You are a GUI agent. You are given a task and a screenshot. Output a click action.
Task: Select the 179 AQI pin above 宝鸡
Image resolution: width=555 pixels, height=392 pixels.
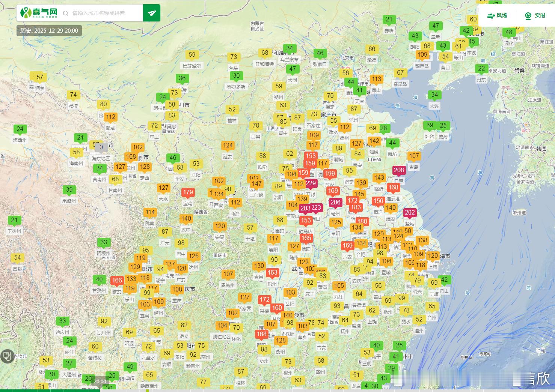point(188,193)
